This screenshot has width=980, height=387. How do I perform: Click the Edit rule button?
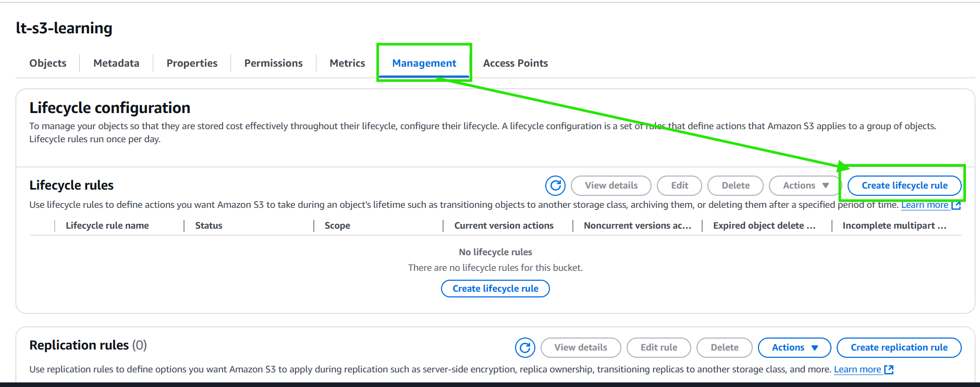point(659,347)
